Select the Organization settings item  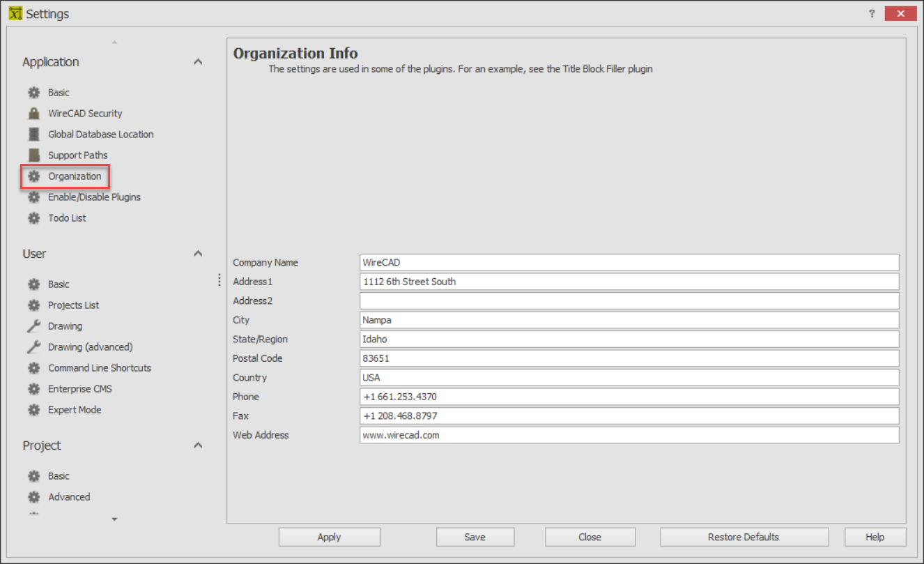(x=75, y=176)
